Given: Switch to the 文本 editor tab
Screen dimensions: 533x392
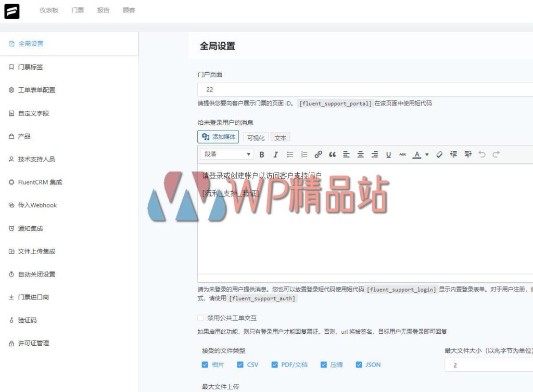Looking at the screenshot, I should click(280, 138).
